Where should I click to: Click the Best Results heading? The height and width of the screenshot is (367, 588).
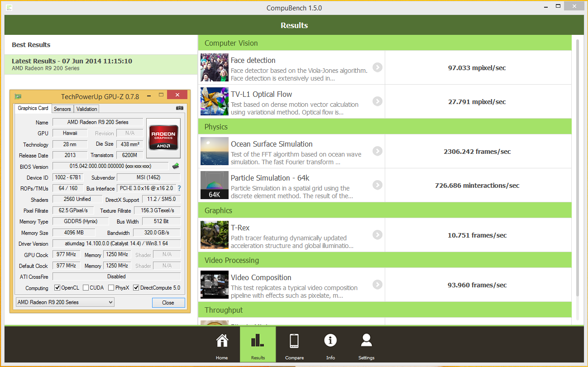point(31,45)
